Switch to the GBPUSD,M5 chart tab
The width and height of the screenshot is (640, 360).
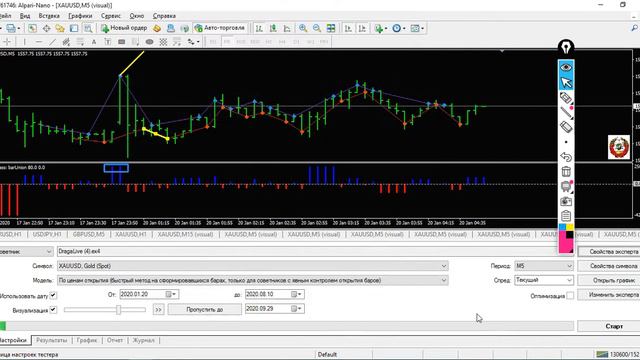point(89,234)
